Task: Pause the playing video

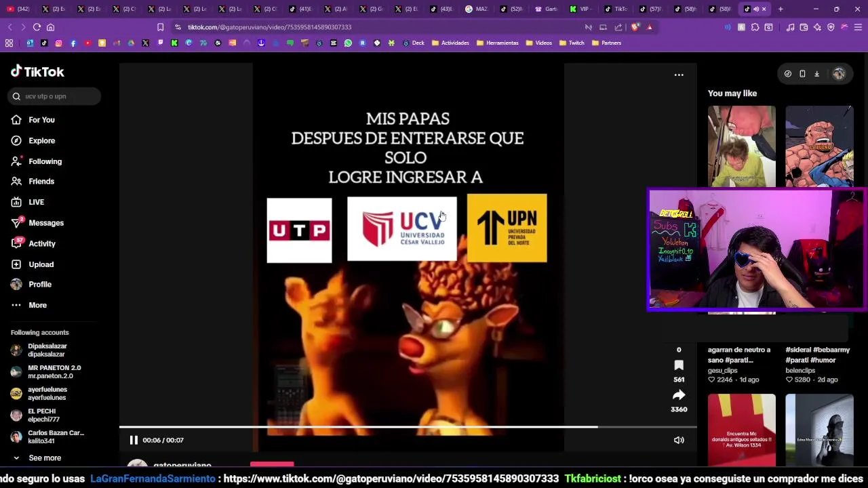Action: [x=134, y=440]
